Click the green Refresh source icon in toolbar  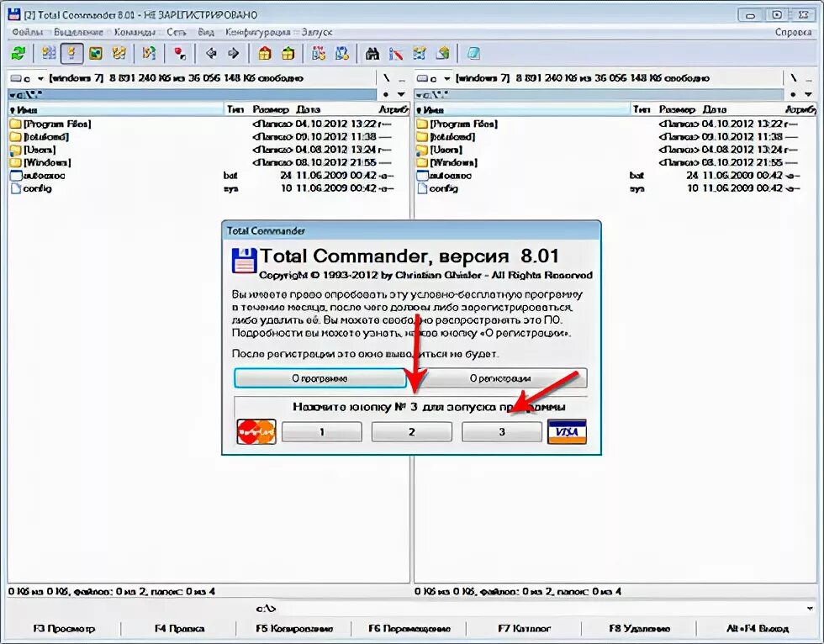point(18,53)
